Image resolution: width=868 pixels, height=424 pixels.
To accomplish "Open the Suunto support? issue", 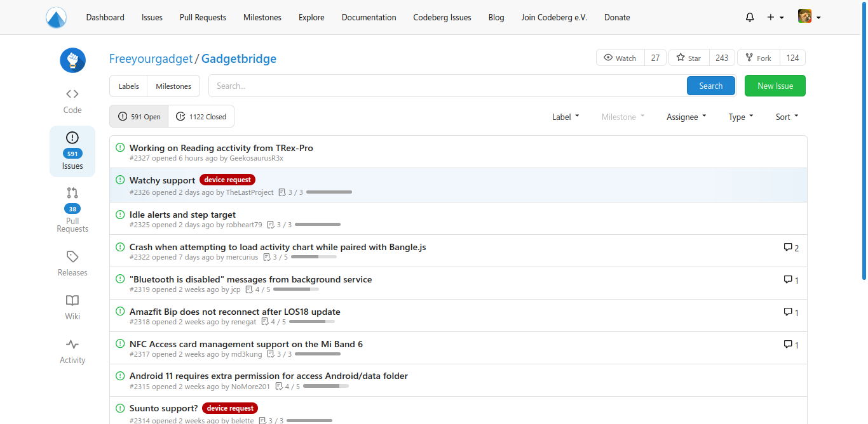I will 163,408.
